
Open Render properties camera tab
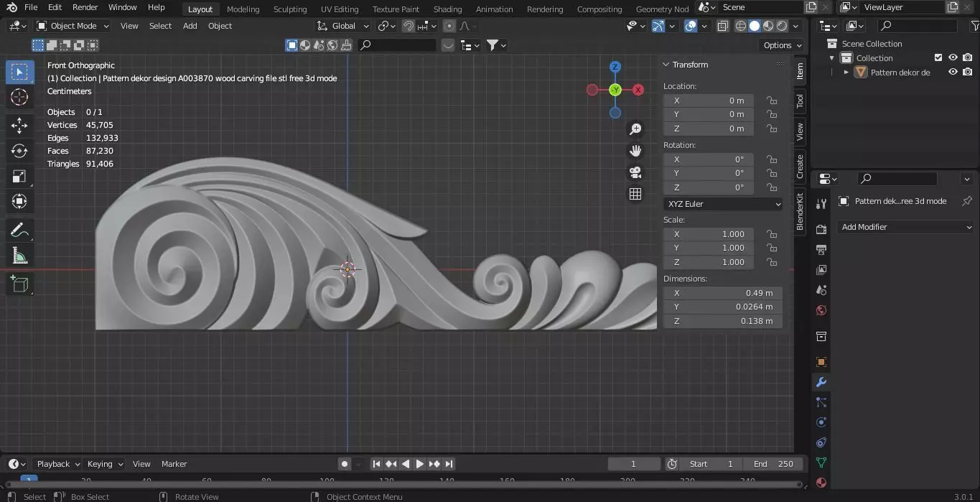[821, 230]
